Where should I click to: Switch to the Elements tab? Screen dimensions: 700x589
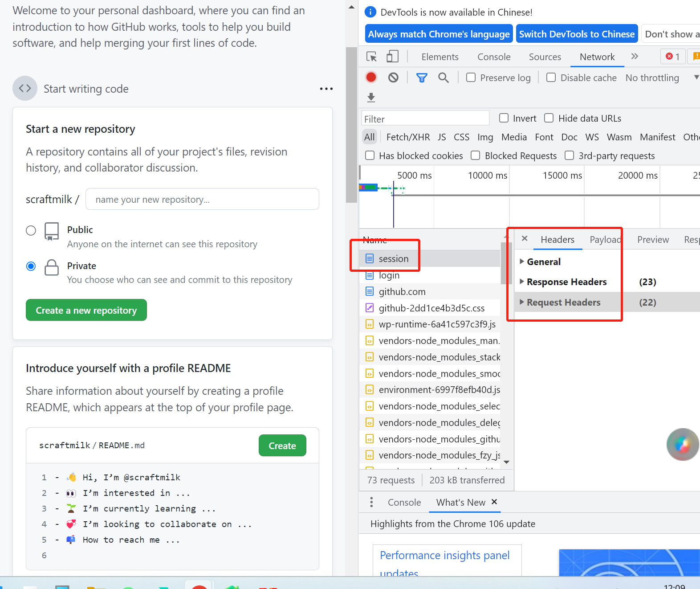[440, 57]
